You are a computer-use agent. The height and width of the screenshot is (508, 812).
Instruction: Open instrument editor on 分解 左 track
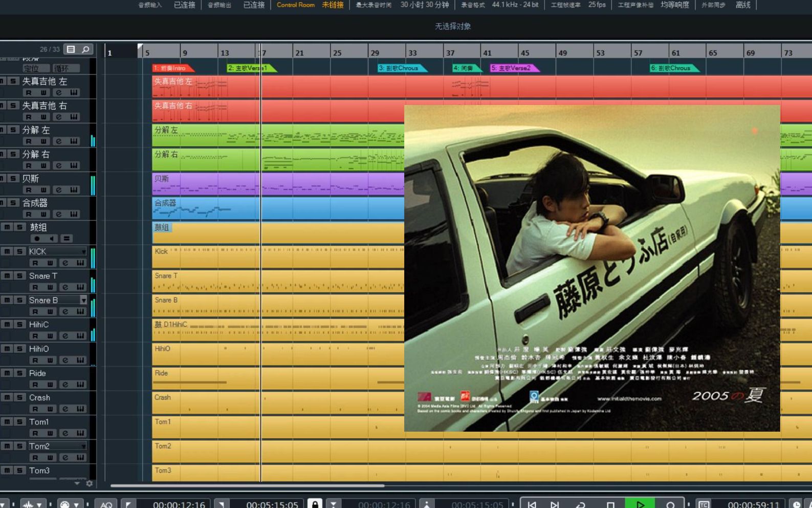(74, 141)
